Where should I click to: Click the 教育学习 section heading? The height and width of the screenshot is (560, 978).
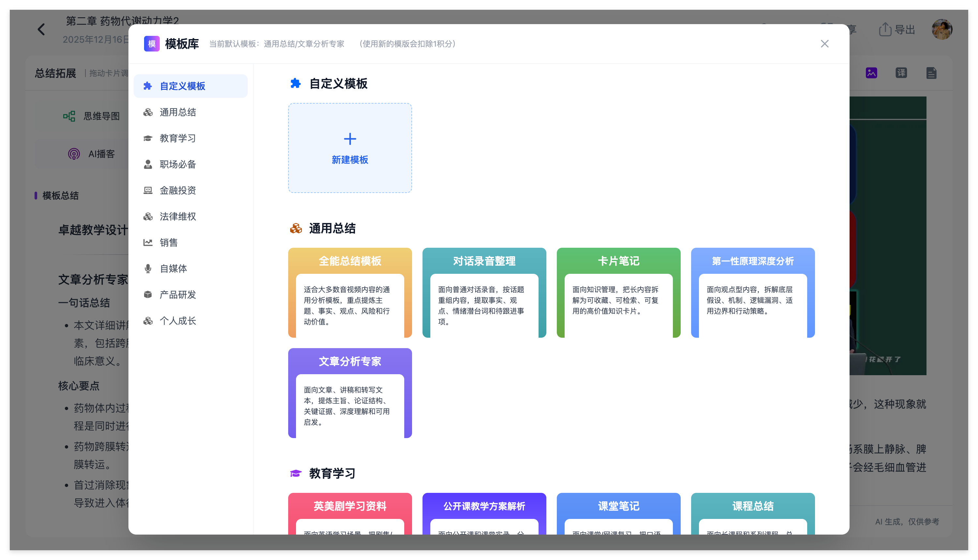click(332, 474)
